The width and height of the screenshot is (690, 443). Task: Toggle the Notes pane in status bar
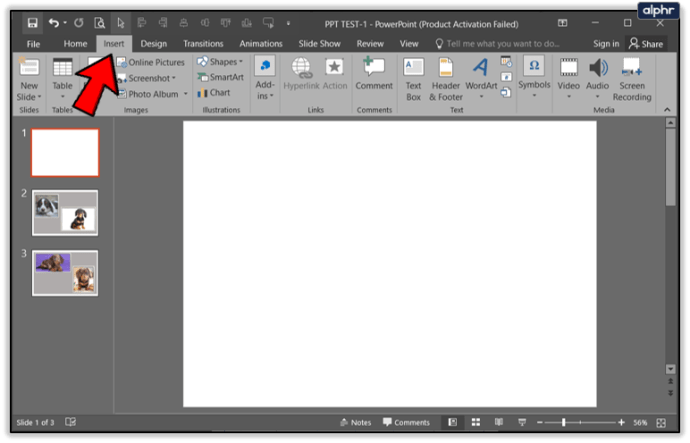[355, 423]
